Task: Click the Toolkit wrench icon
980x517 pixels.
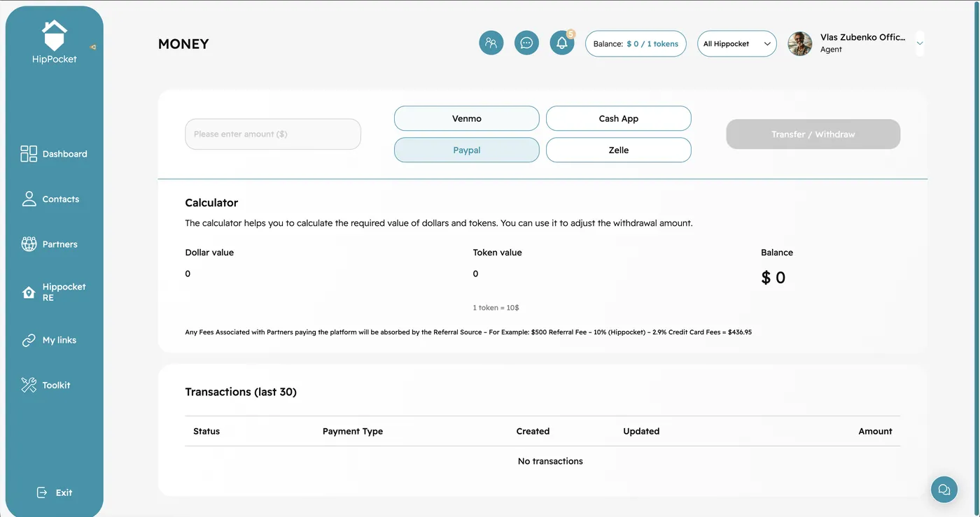Action: pos(29,385)
